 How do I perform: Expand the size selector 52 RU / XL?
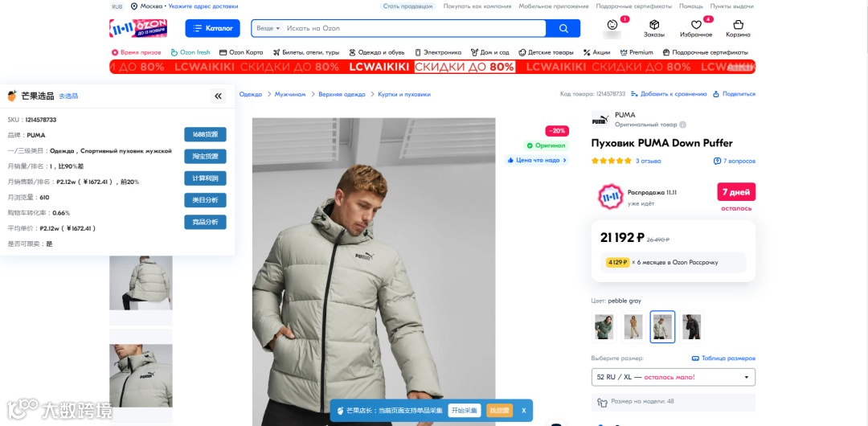pyautogui.click(x=674, y=377)
